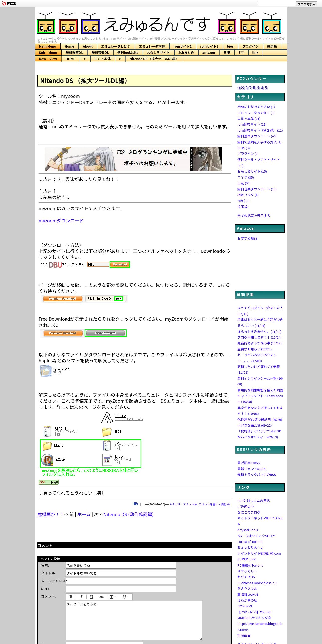Apply bold formatting in comment editor
Screen dimensions: 322x644
point(71,597)
